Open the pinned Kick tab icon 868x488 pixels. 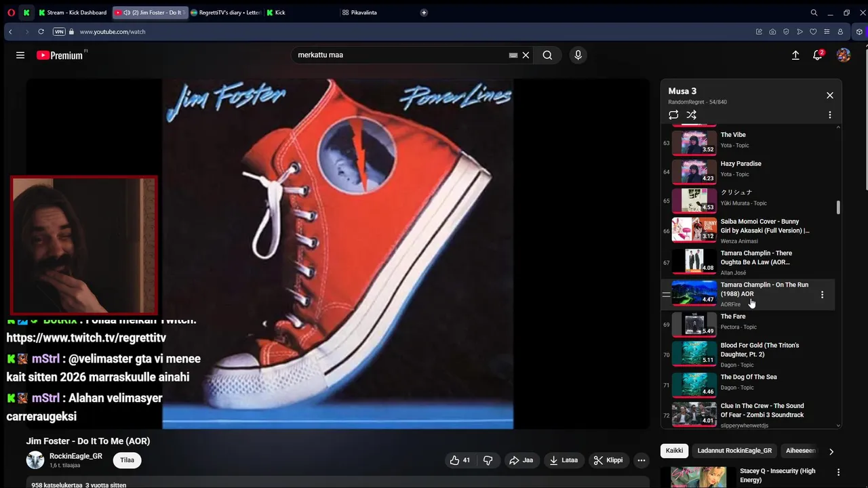point(26,12)
